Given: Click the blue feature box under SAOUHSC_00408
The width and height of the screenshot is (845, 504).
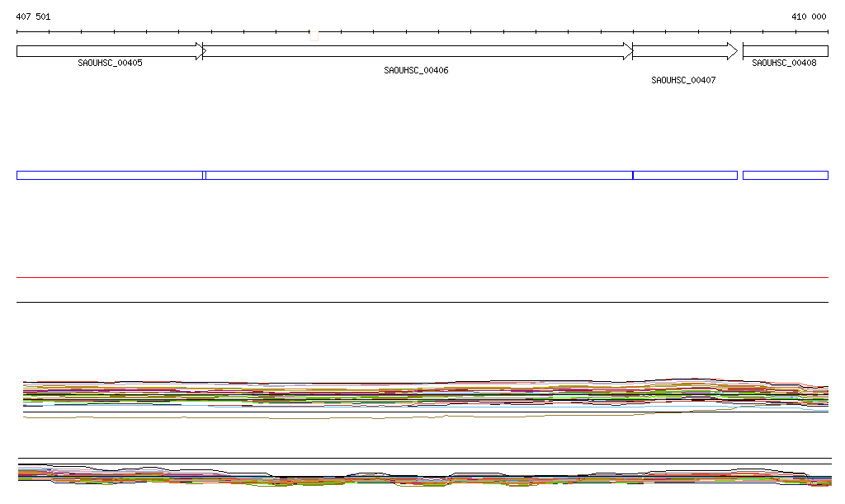Looking at the screenshot, I should [785, 175].
